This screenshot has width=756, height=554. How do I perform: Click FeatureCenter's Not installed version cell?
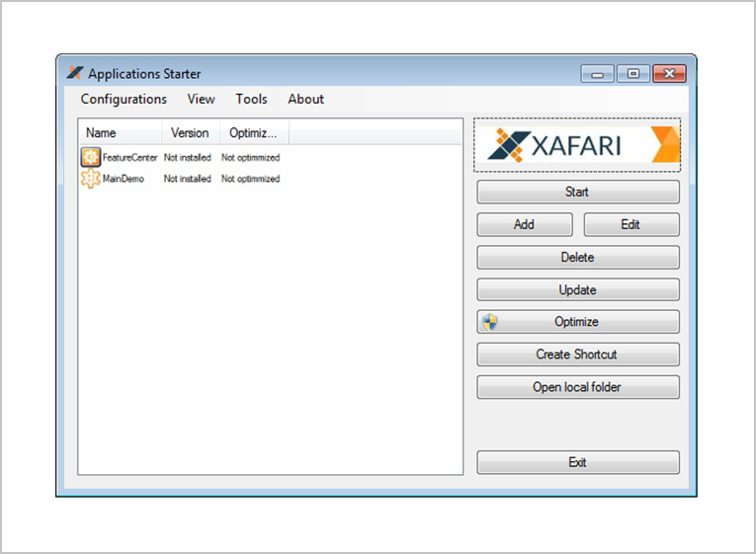click(x=187, y=158)
